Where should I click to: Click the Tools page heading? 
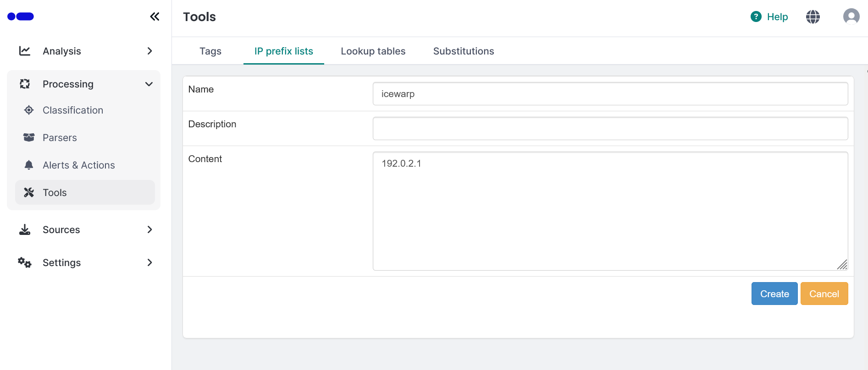pos(199,16)
